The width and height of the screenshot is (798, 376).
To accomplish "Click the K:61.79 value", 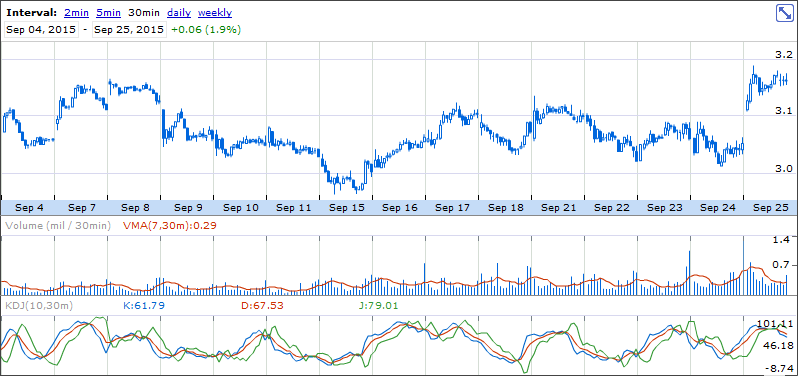I will pos(144,306).
